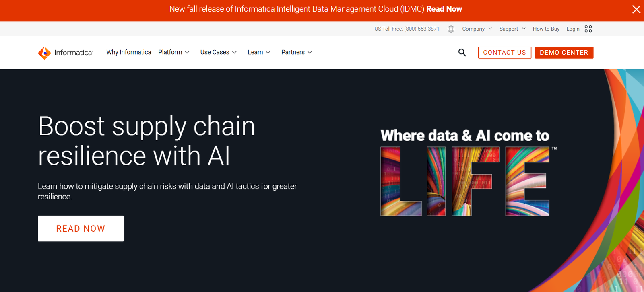Image resolution: width=644 pixels, height=292 pixels.
Task: Click the Login link
Action: pyautogui.click(x=572, y=29)
